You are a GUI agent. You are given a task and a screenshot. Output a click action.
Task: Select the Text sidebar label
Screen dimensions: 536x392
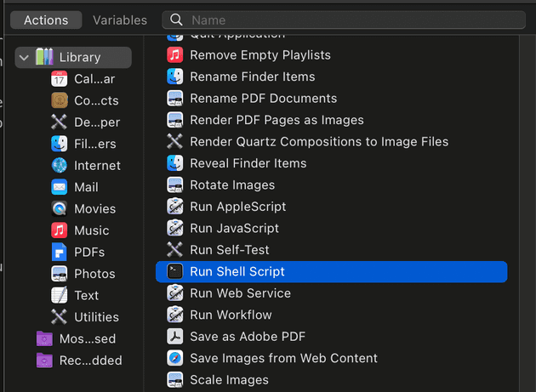(x=87, y=295)
